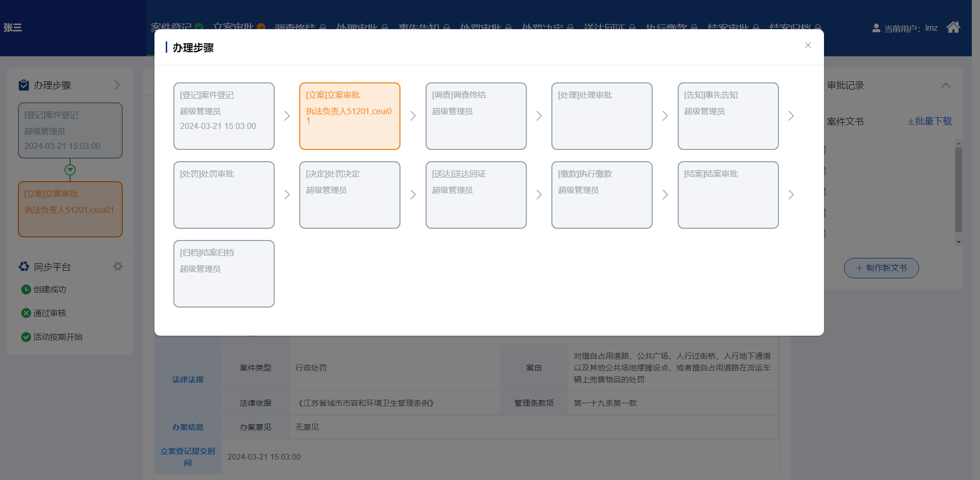The width and height of the screenshot is (980, 480).
Task: Click the 案件类型 label cell
Action: click(256, 368)
